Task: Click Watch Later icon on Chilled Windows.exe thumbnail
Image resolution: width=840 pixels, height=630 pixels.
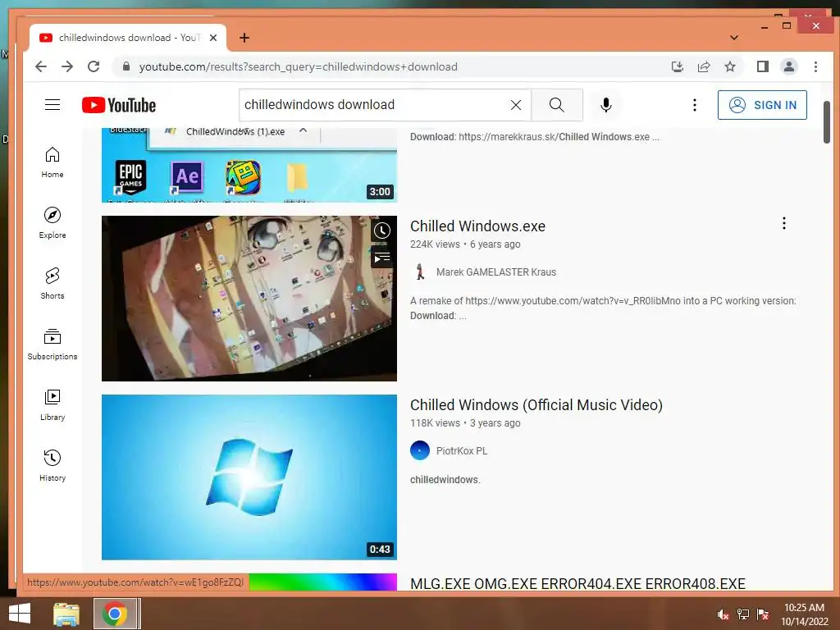Action: 382,231
